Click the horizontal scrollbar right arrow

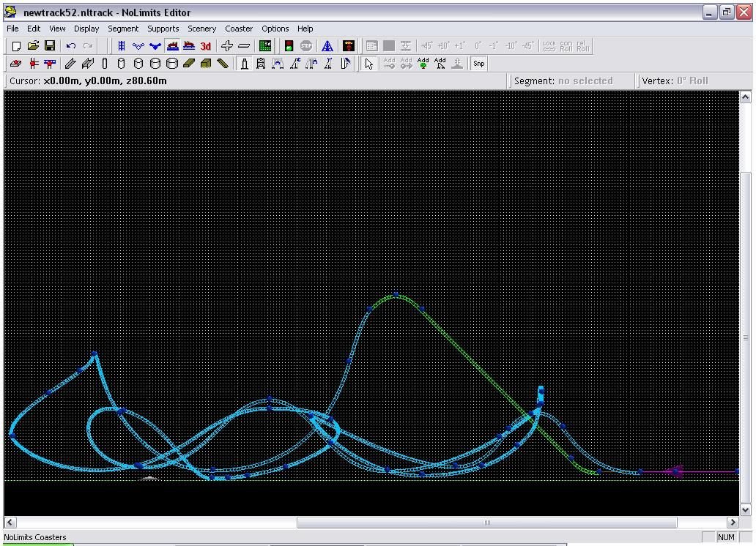coord(733,523)
